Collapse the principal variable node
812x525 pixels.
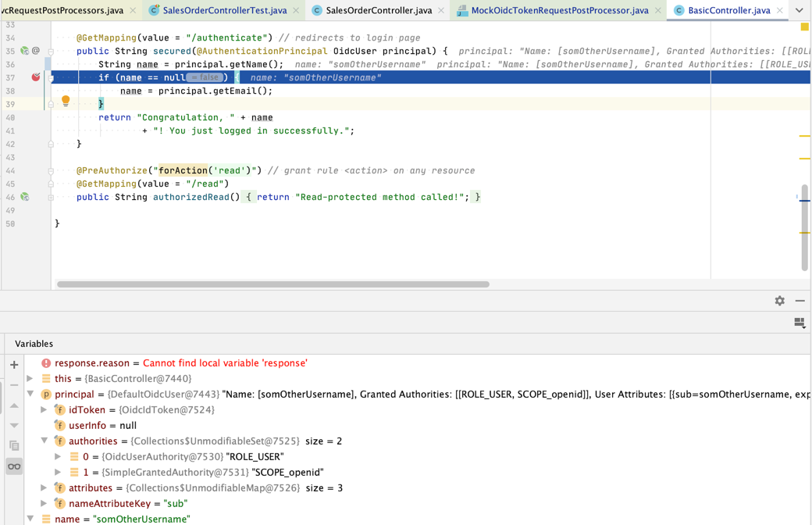(30, 394)
